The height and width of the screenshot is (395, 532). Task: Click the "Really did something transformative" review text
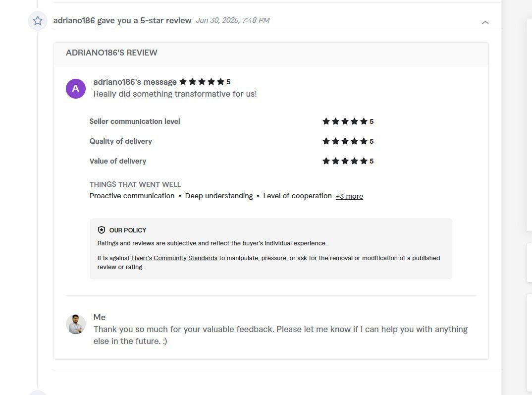coord(175,94)
